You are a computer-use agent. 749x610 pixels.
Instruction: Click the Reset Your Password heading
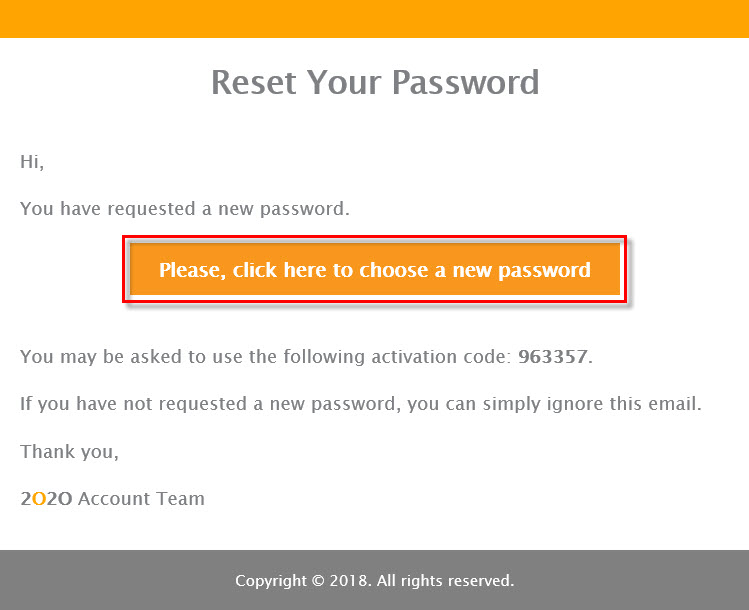(x=375, y=81)
